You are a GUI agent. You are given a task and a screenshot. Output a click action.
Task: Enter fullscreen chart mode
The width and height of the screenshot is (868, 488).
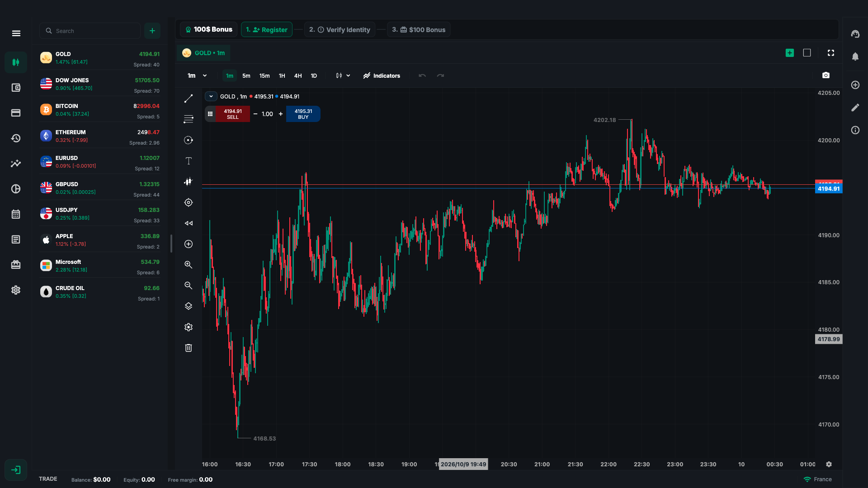click(x=831, y=53)
